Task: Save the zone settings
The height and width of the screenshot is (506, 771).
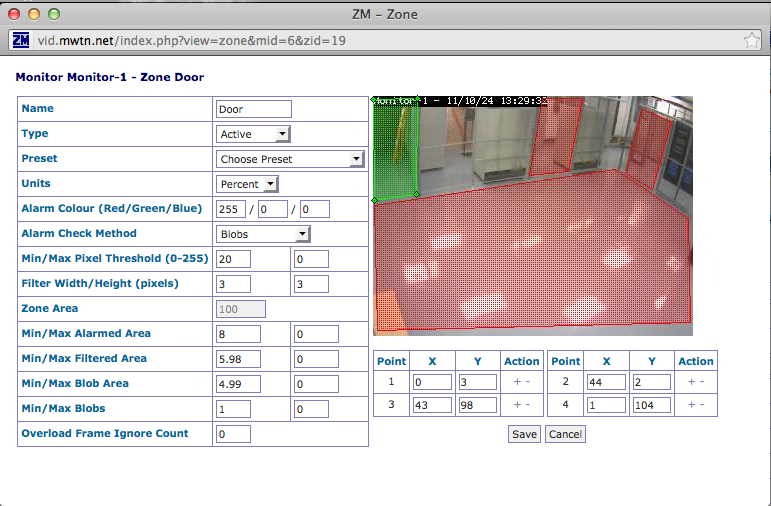Action: coord(524,434)
